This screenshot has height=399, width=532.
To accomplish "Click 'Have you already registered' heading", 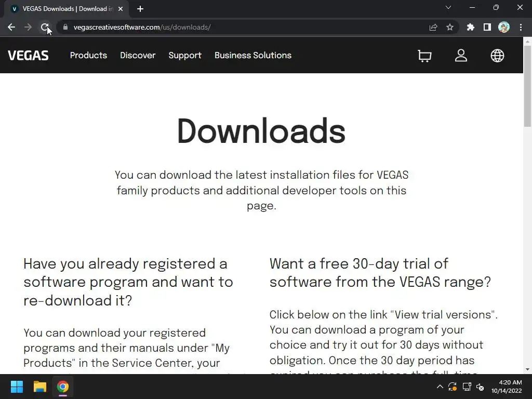I will [x=128, y=282].
